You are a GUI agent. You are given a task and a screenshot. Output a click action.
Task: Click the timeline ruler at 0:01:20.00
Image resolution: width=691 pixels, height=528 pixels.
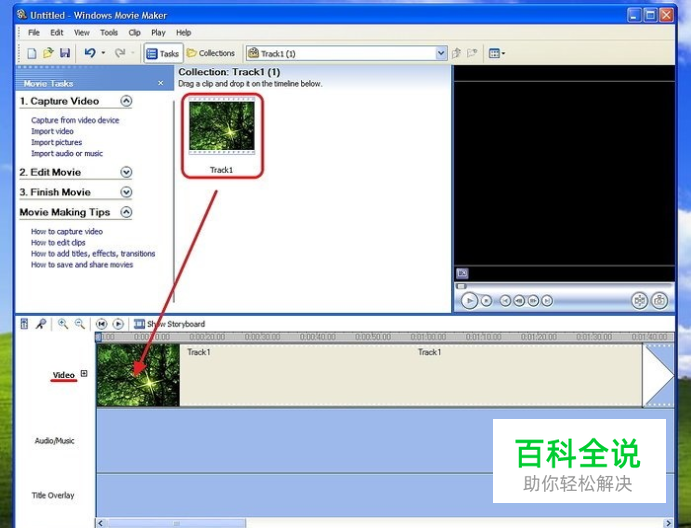coord(539,337)
